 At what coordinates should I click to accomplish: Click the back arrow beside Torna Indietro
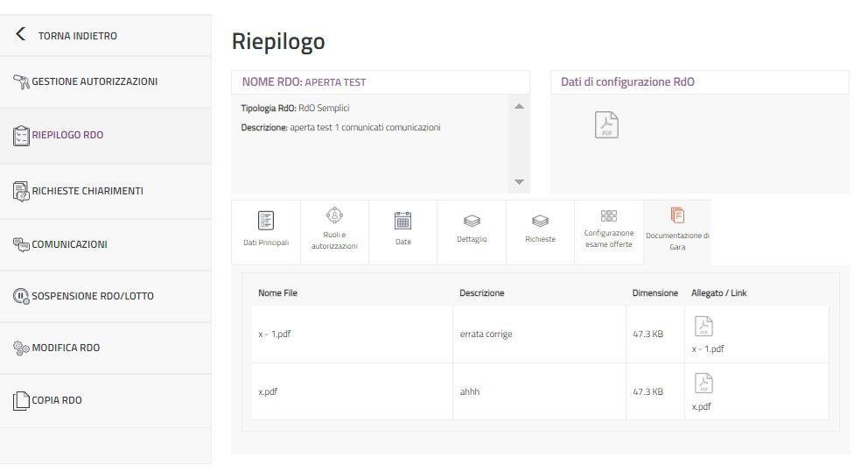21,35
